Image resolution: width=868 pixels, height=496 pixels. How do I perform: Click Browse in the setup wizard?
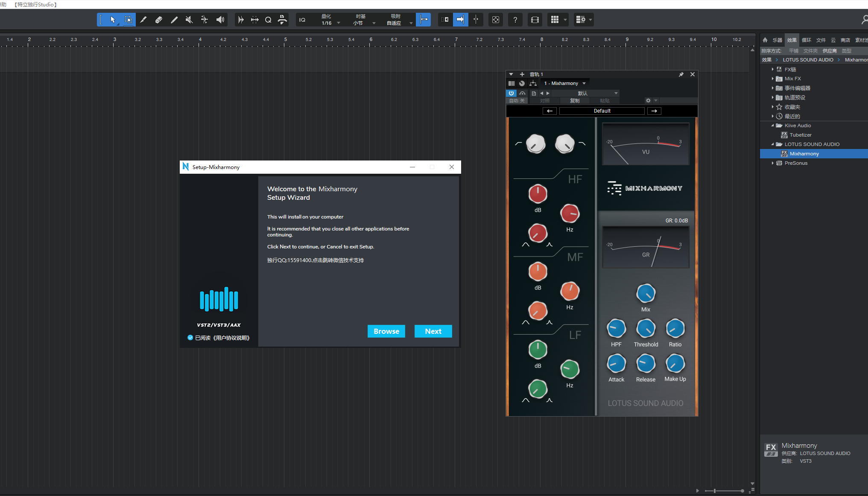(386, 331)
